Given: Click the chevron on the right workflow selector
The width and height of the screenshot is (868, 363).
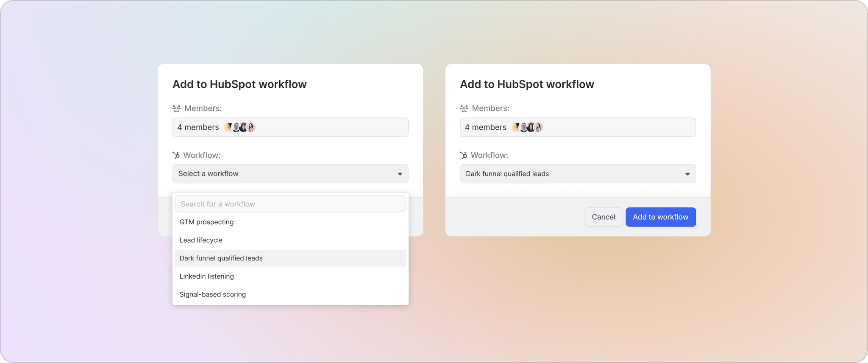Looking at the screenshot, I should tap(687, 173).
